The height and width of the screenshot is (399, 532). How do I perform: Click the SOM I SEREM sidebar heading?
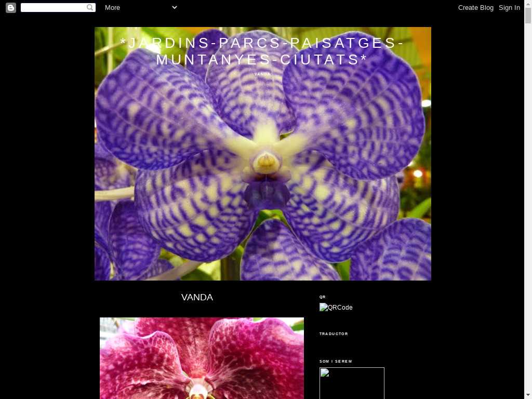(336, 362)
